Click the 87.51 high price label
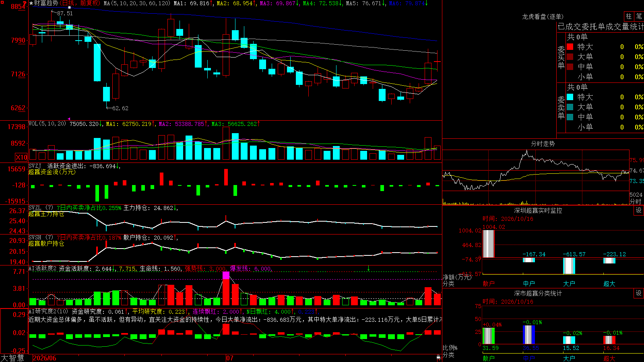Screen dimensions: 644x362 65,13
